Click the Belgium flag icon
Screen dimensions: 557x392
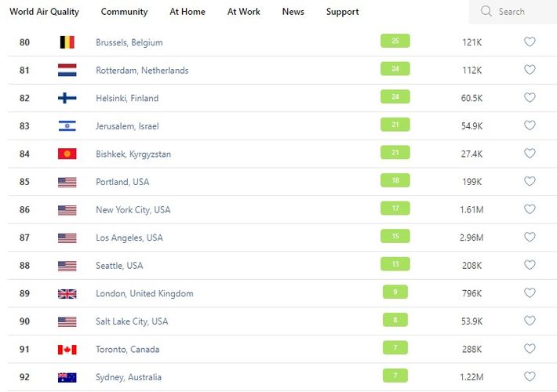(67, 42)
